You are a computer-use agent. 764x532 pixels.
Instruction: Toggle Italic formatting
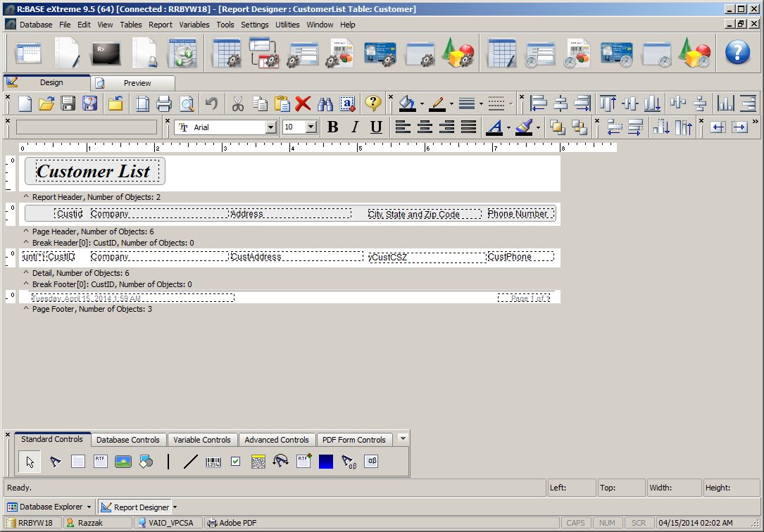pos(355,127)
